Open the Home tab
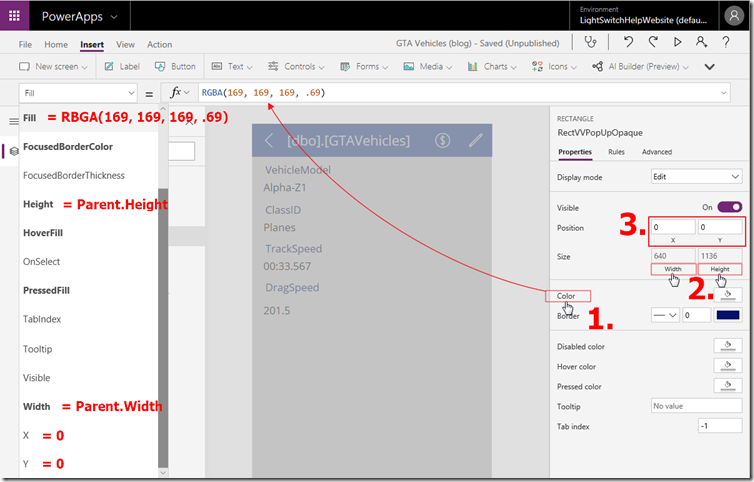The image size is (754, 482). tap(56, 44)
